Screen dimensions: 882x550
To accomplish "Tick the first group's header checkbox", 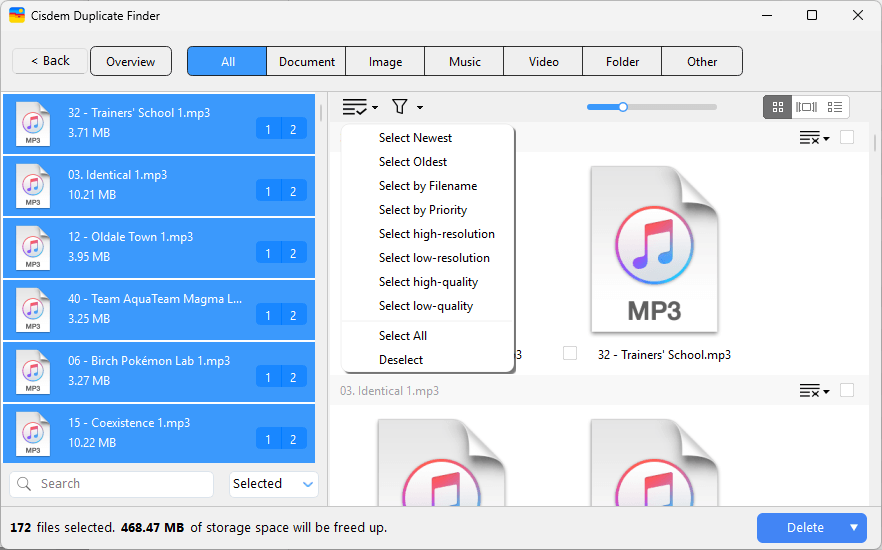I will click(x=847, y=137).
